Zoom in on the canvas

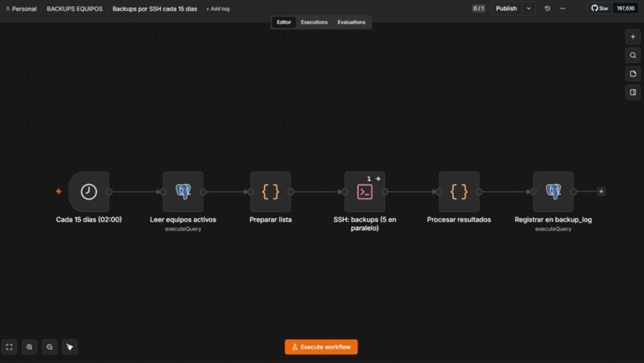29,347
